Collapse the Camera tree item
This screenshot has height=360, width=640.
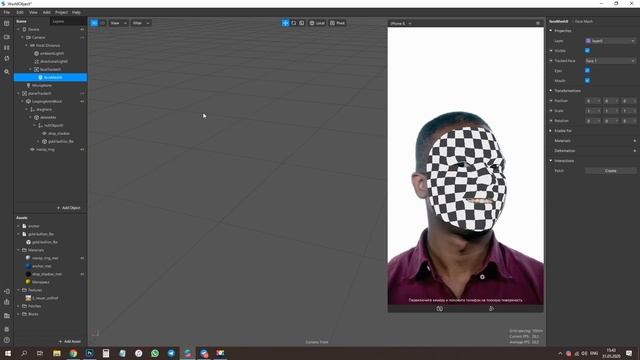[22, 37]
